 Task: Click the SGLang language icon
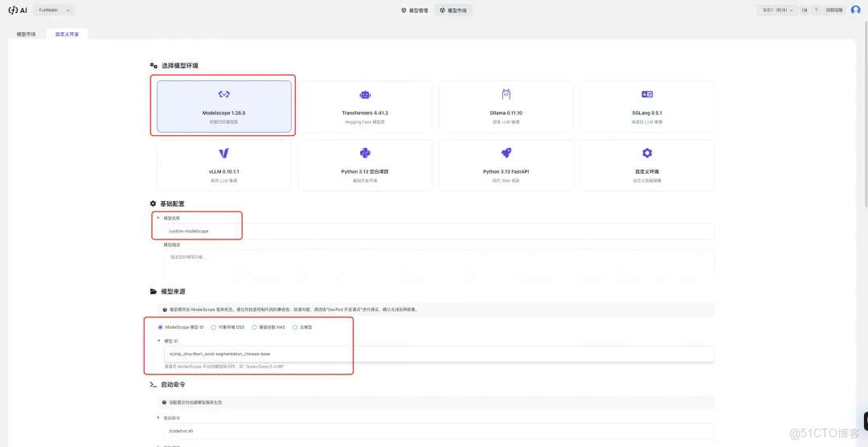click(647, 95)
